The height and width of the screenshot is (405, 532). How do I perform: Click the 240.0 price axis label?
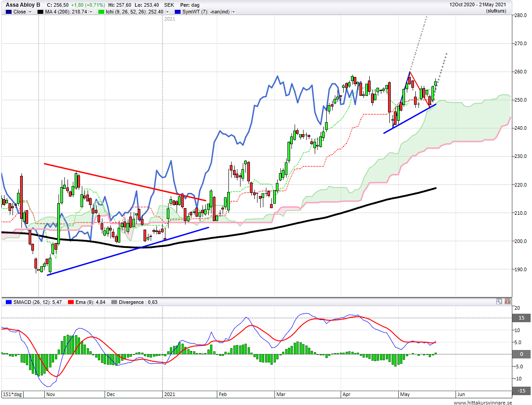[520, 128]
